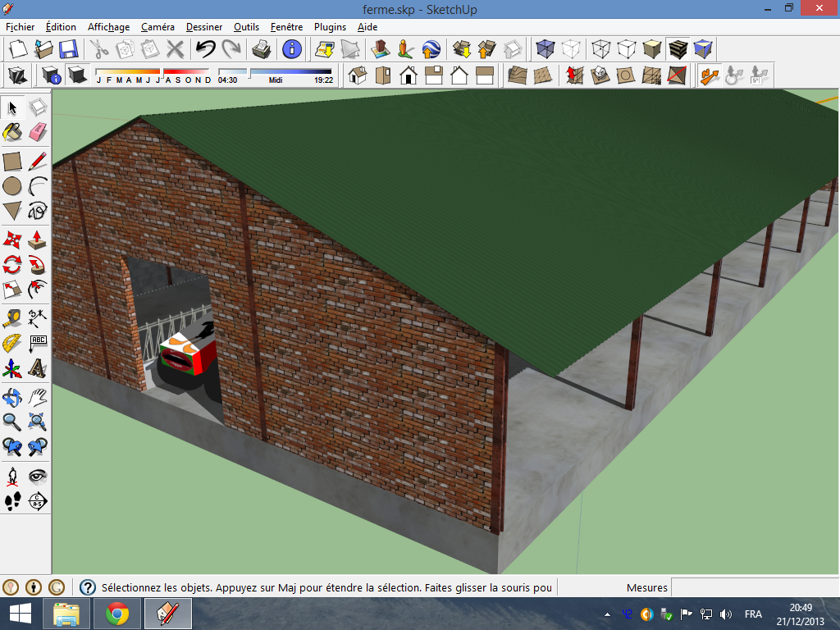Image resolution: width=840 pixels, height=630 pixels.
Task: Open Model Info with blue i icon
Action: click(x=291, y=49)
